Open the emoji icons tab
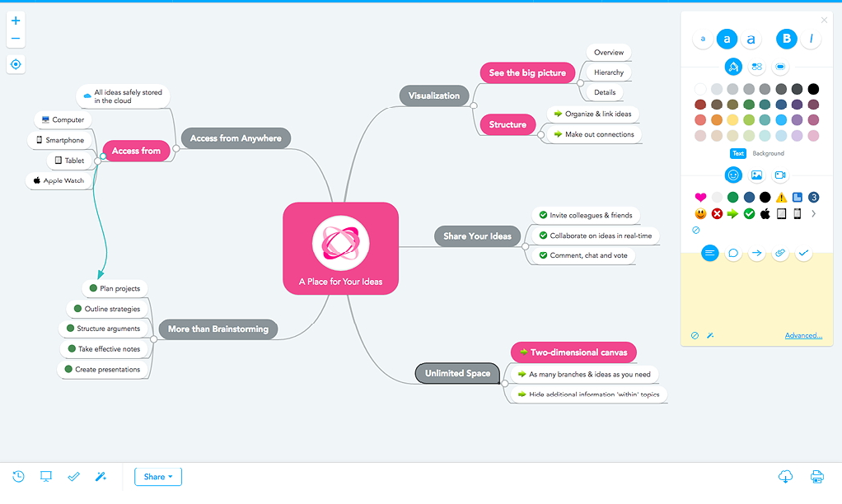 click(733, 175)
